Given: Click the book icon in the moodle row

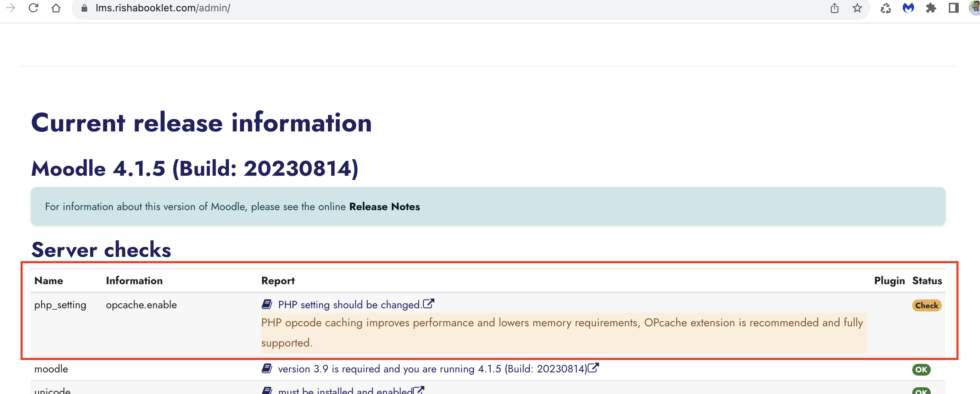Looking at the screenshot, I should (267, 368).
